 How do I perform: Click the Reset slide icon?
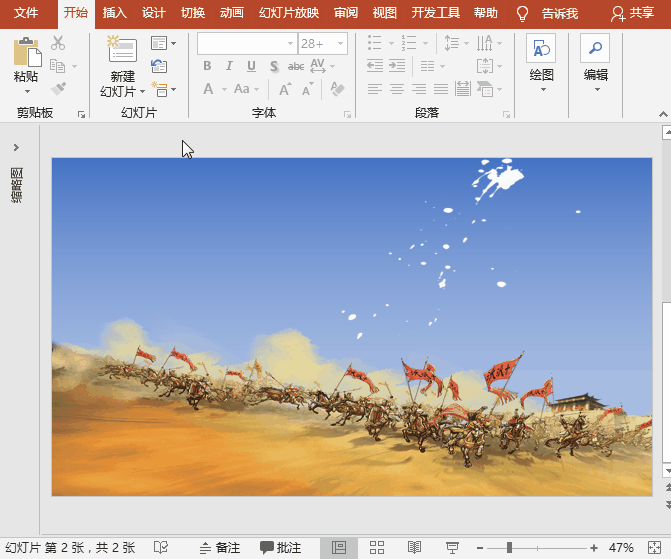[x=159, y=66]
